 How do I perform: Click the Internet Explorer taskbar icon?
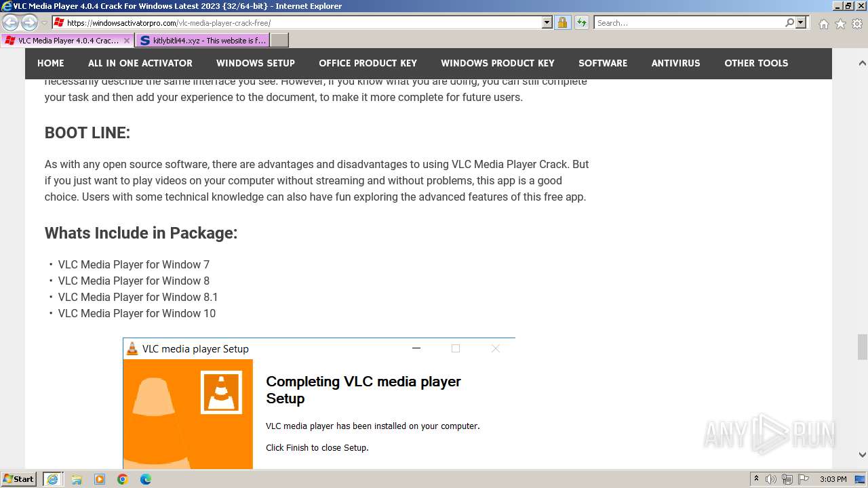(53, 479)
